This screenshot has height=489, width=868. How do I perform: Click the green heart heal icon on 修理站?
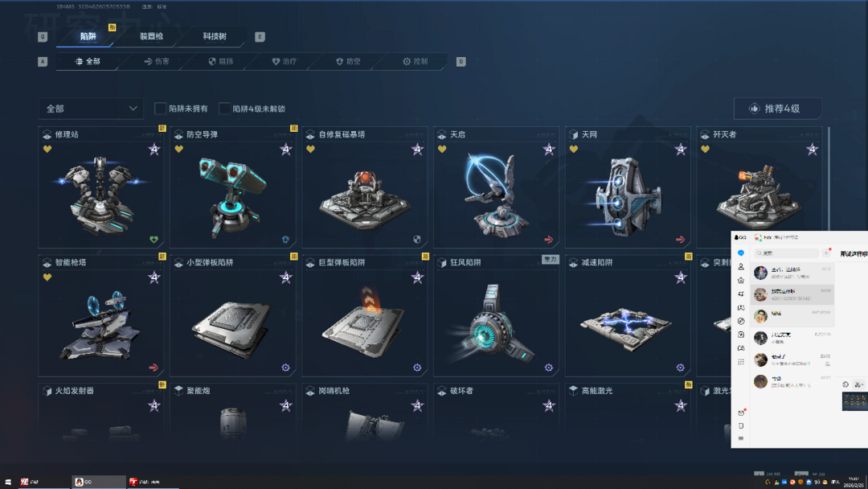154,240
